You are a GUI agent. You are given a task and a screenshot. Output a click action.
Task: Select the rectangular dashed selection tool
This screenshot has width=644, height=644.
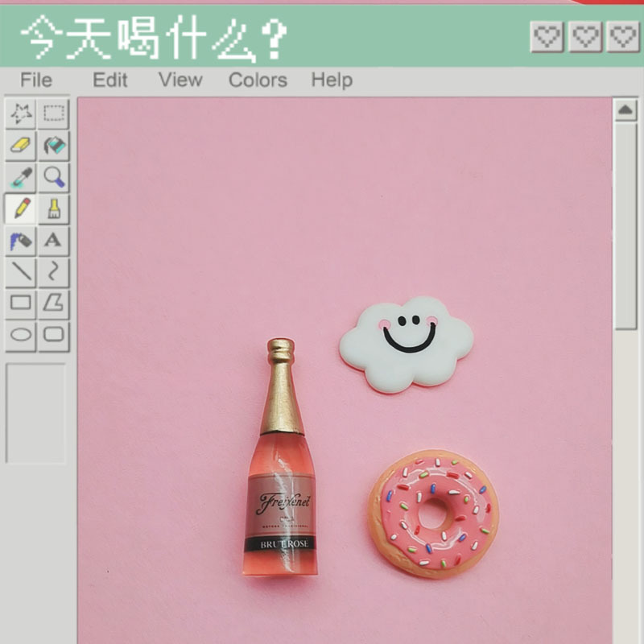(54, 114)
